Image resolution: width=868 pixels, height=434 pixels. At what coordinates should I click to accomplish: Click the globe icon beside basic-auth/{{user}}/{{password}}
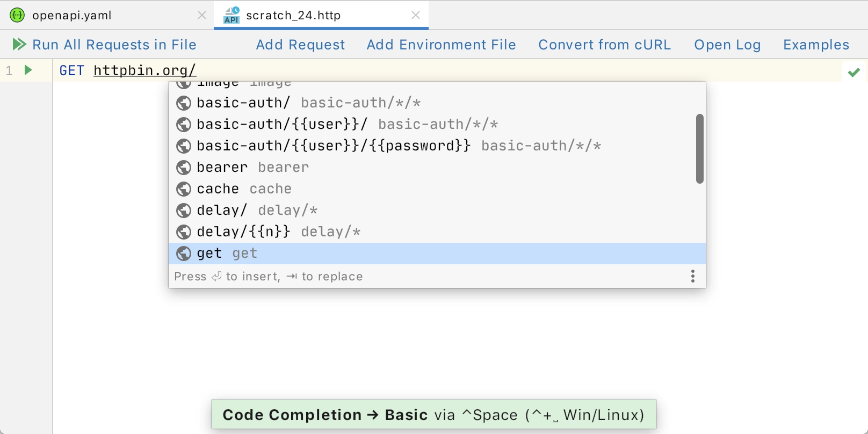click(x=184, y=146)
